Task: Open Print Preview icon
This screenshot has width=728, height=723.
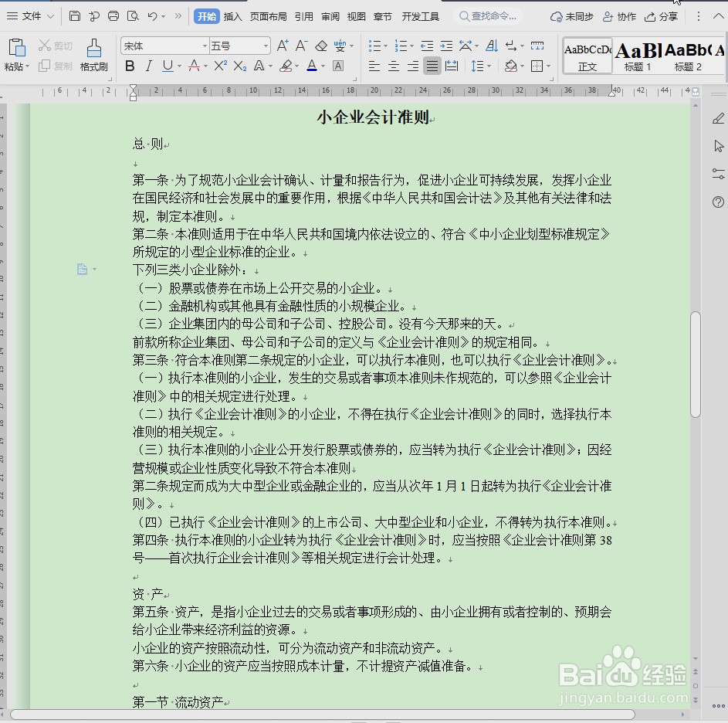Action: pos(133,16)
